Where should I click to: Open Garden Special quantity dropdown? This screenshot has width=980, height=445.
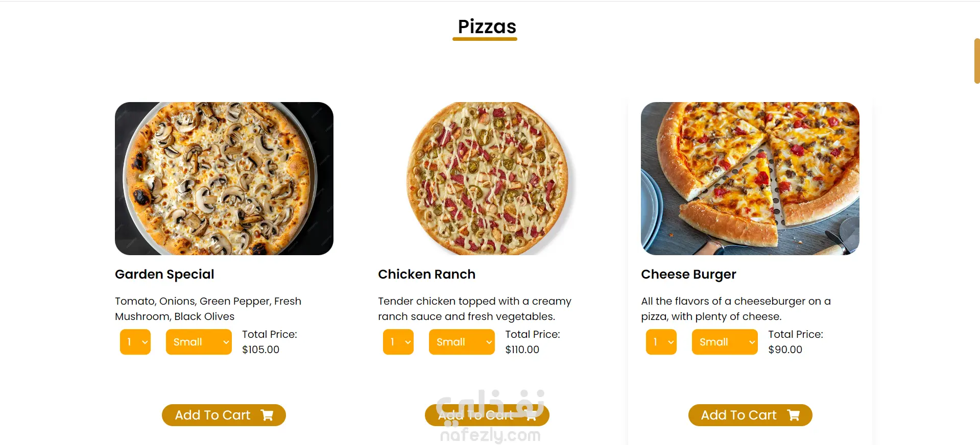click(x=135, y=342)
